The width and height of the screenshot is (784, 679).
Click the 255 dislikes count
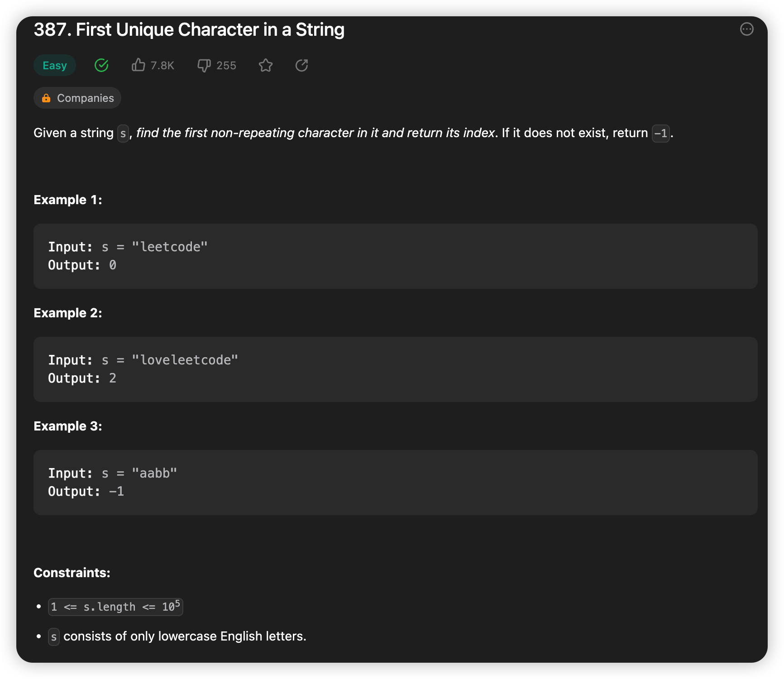tap(226, 65)
